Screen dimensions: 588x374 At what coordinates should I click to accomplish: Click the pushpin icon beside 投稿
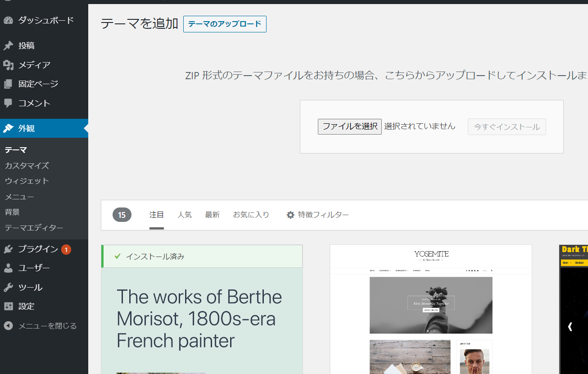(x=8, y=46)
